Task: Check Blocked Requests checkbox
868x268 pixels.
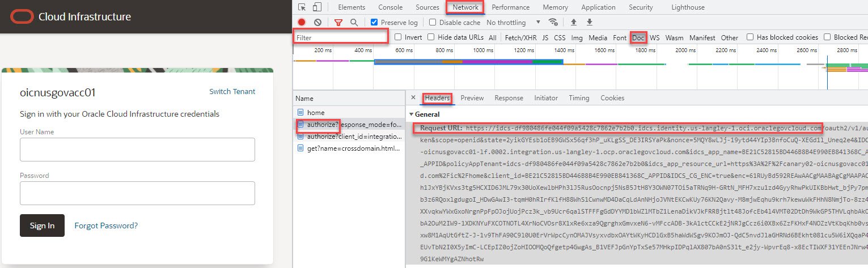Action: (x=827, y=37)
